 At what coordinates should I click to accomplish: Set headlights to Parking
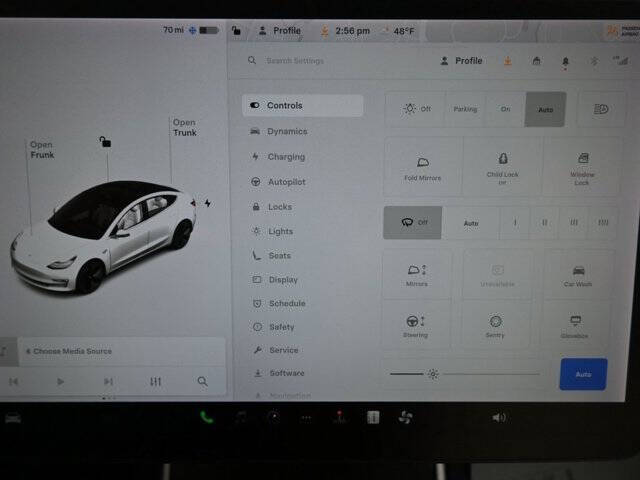pyautogui.click(x=465, y=109)
